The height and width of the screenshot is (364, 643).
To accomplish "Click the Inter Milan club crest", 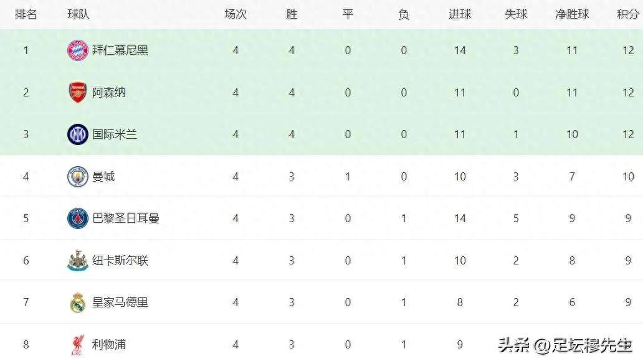I will point(78,134).
